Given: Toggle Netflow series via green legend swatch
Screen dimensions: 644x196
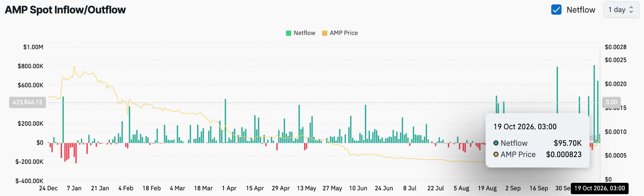Looking at the screenshot, I should point(288,33).
